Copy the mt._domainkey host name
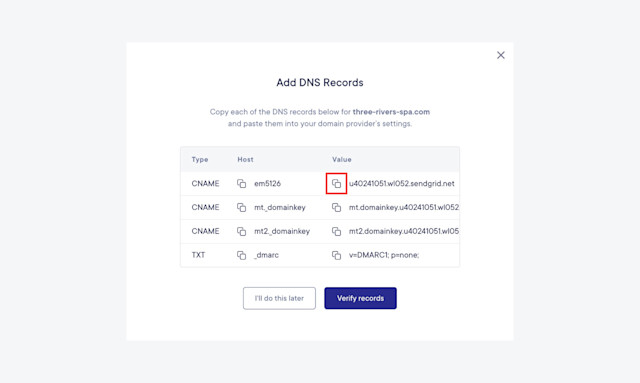Viewport: 640px width, 383px height. (x=242, y=207)
